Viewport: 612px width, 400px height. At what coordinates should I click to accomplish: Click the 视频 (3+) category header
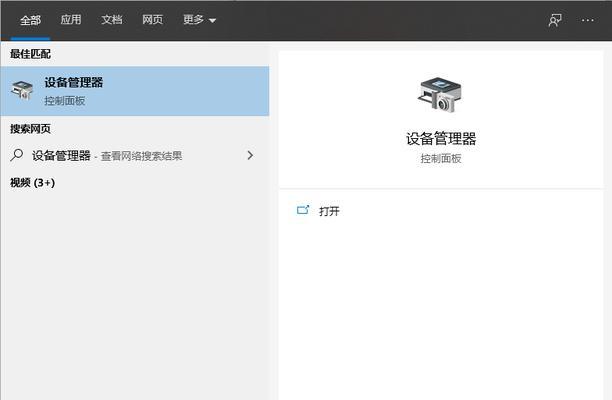coord(32,183)
